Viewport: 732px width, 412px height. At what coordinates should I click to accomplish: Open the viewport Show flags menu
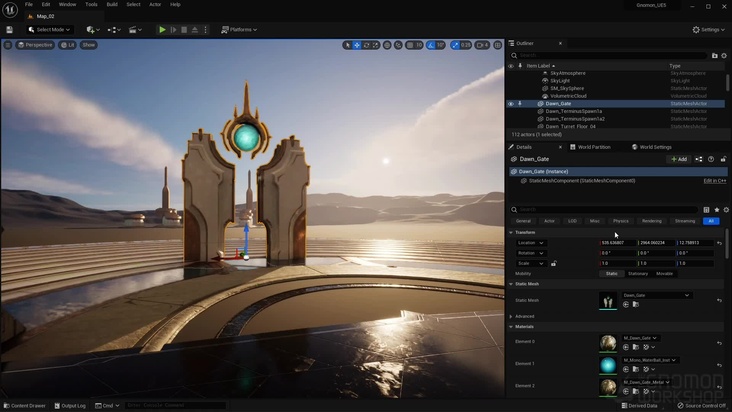tap(89, 45)
